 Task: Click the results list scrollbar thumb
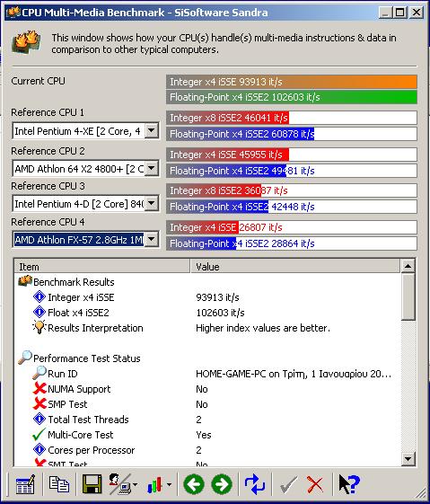(408, 297)
